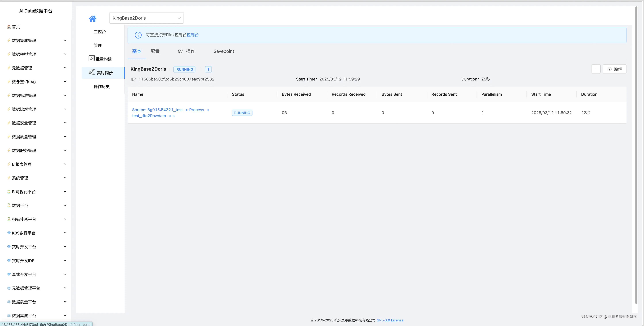The image size is (644, 326).
Task: Click the blank square button beside 操作
Action: pyautogui.click(x=596, y=69)
